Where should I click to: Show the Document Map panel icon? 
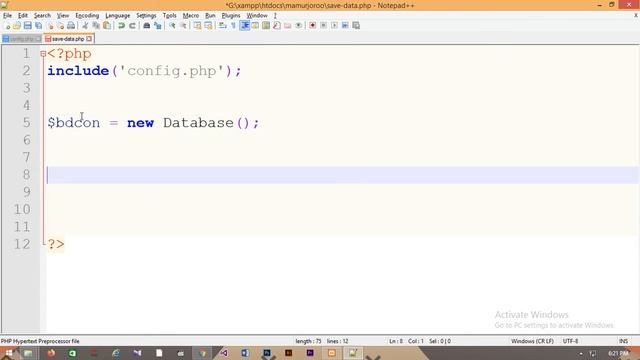click(x=266, y=26)
